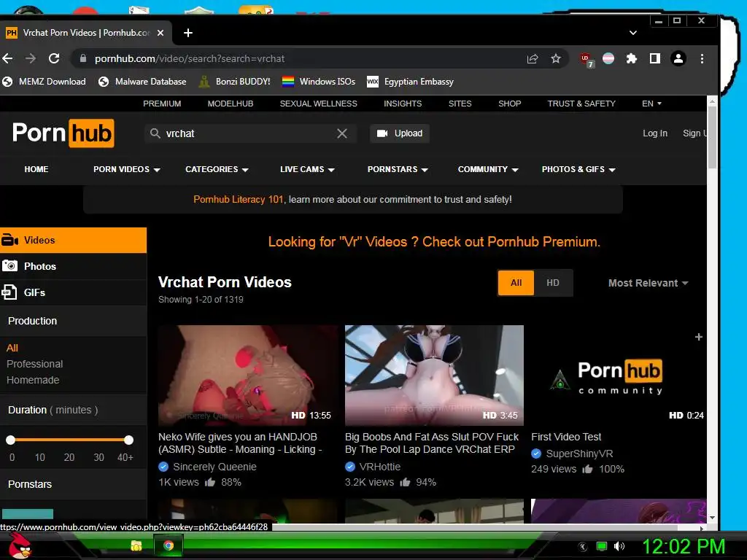This screenshot has height=560, width=747.
Task: Filter production by Professional
Action: 35,364
